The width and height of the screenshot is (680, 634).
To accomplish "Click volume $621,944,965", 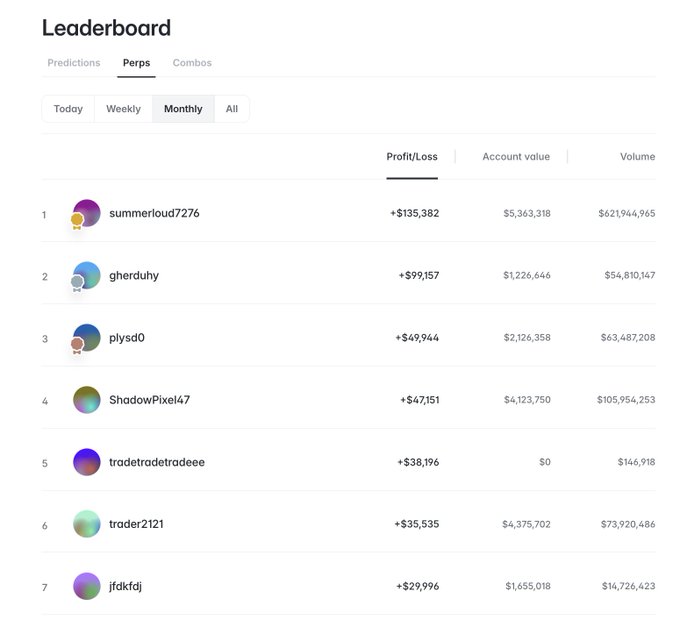I will pos(627,213).
